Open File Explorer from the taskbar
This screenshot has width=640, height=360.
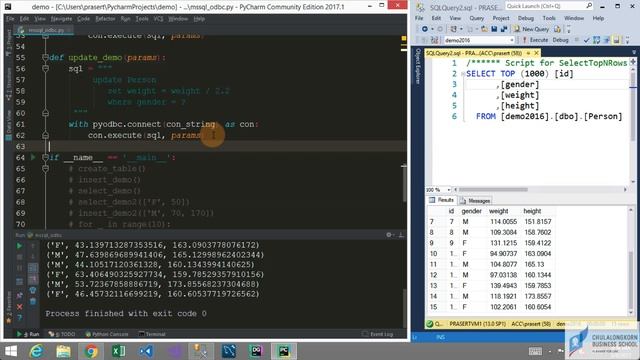(x=64, y=351)
